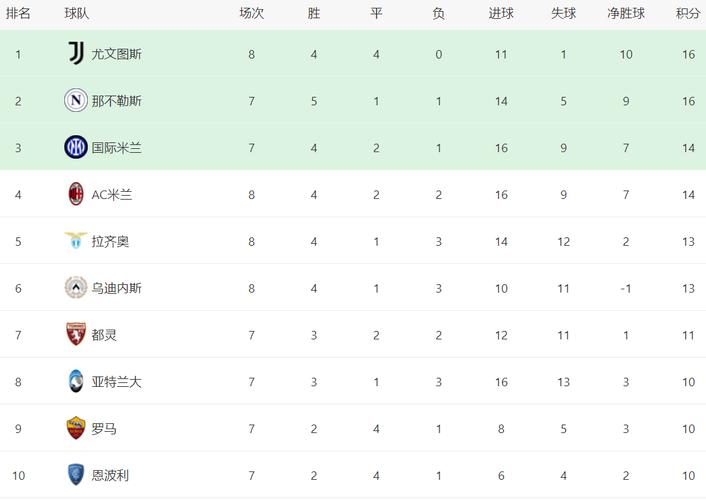Image resolution: width=706 pixels, height=500 pixels.
Task: Click the Empoli club crest icon
Action: tap(76, 475)
